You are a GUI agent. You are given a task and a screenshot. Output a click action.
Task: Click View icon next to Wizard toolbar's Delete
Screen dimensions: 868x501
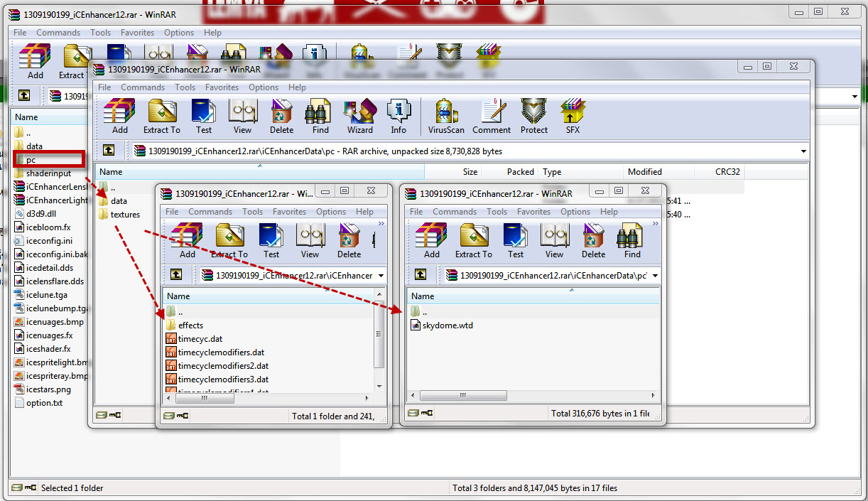242,116
